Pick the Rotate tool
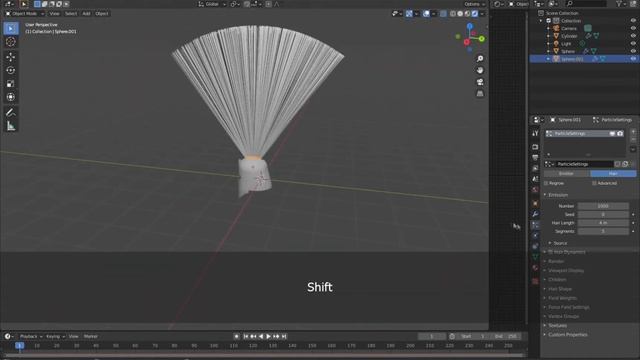Image resolution: width=640 pixels, height=360 pixels. tap(11, 70)
